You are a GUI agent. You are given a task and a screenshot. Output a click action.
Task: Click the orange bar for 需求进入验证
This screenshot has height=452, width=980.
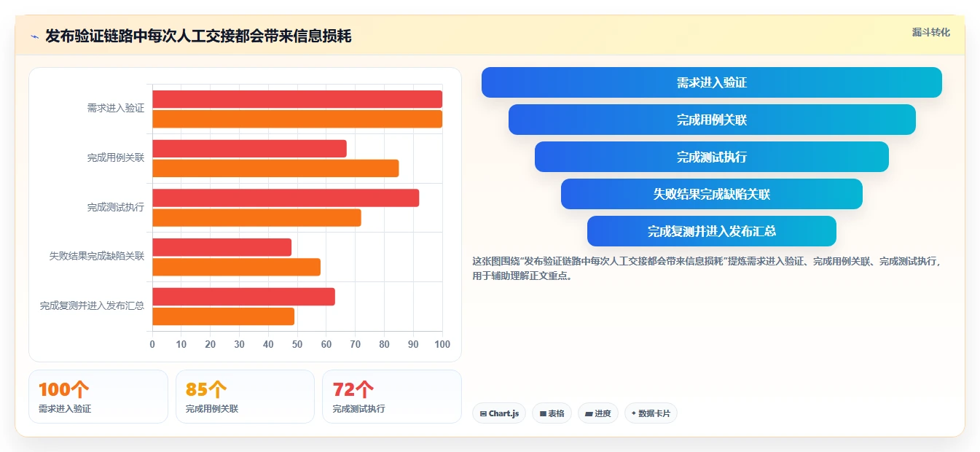[x=297, y=119]
